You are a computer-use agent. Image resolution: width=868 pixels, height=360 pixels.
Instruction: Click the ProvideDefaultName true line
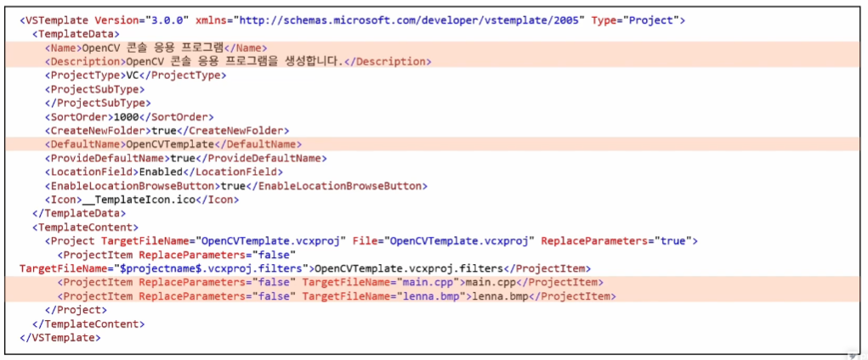186,158
